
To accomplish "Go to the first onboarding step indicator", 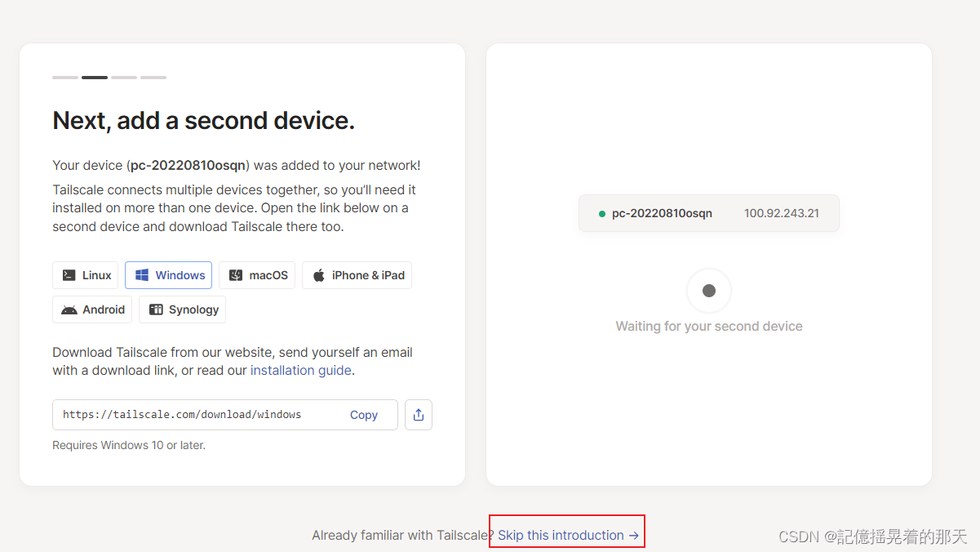I will pos(65,78).
